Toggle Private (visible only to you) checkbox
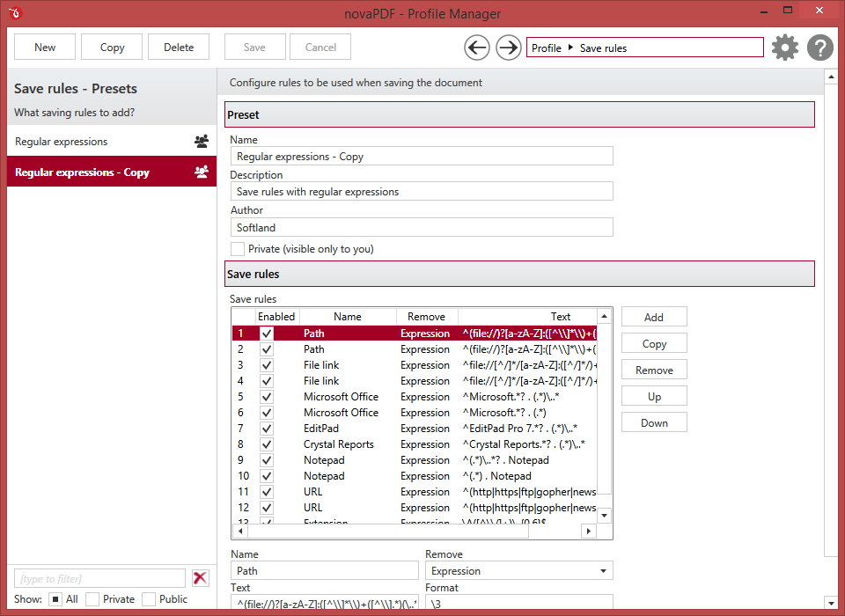Screen dimensions: 845x616 click(237, 249)
